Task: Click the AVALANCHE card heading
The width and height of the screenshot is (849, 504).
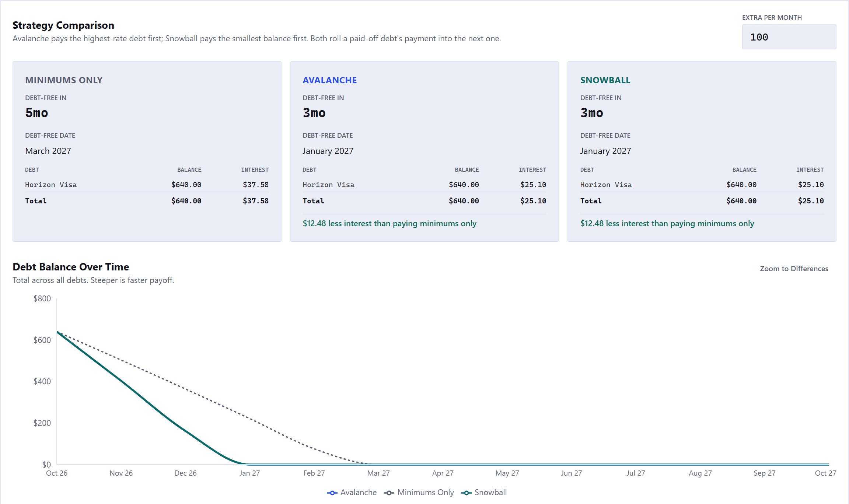Action: (330, 80)
